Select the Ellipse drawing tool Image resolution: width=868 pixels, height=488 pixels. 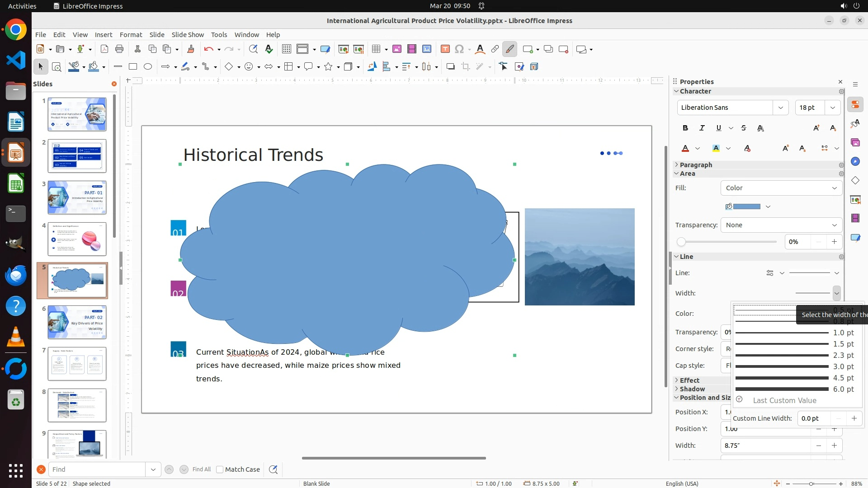tap(148, 67)
